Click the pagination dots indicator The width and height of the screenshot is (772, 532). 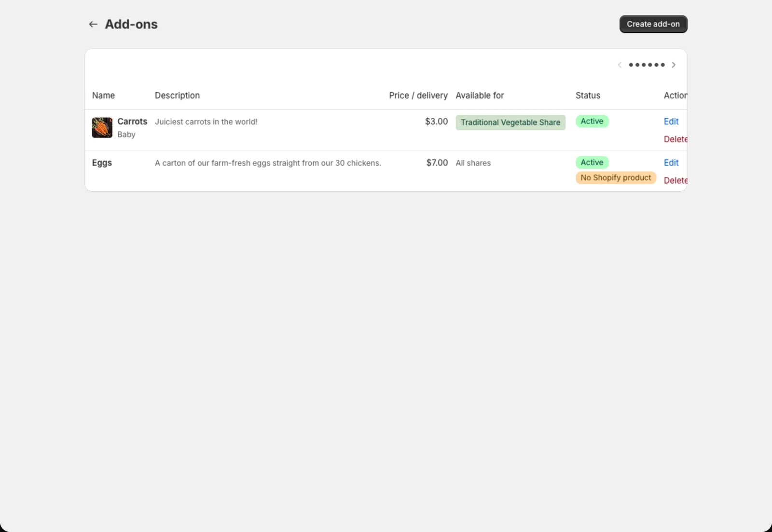pyautogui.click(x=647, y=65)
